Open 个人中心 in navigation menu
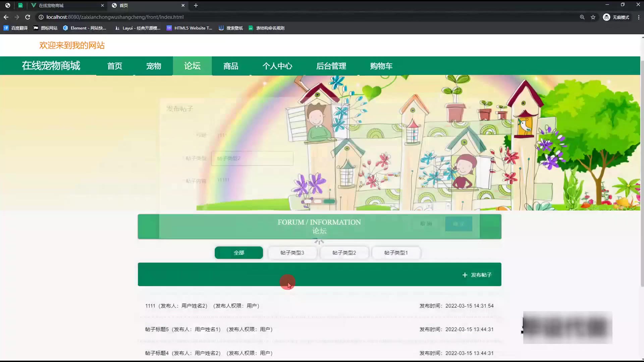 [x=277, y=66]
